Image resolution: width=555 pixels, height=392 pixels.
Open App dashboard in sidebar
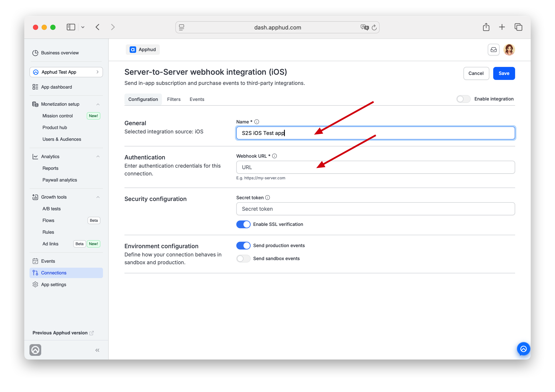click(x=66, y=87)
